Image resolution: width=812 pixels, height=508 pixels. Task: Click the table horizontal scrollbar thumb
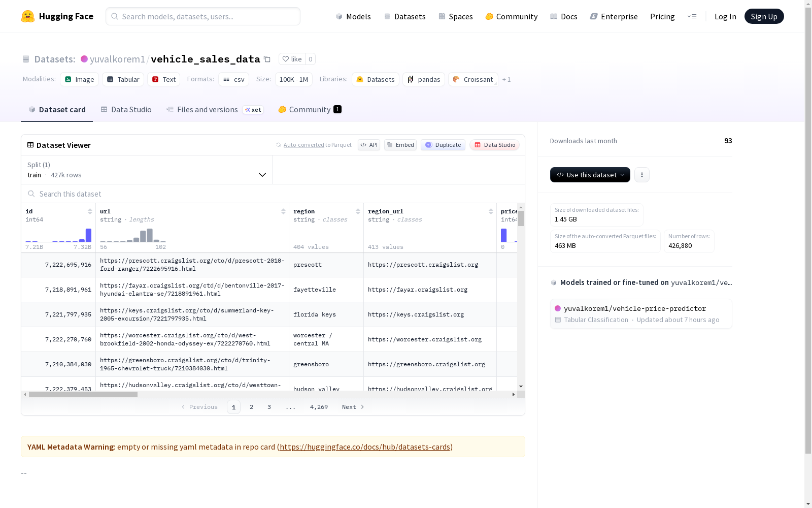coord(83,394)
